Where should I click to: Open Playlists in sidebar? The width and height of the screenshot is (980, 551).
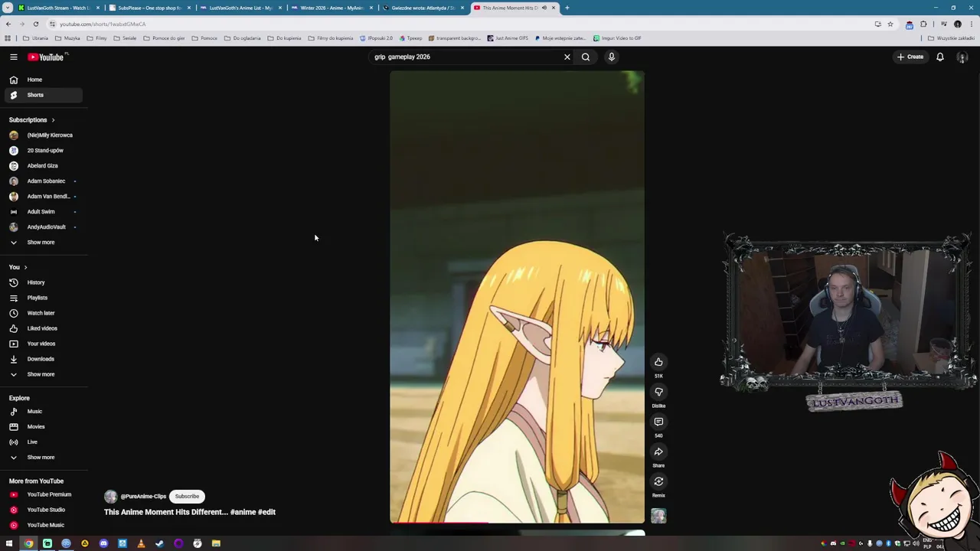pyautogui.click(x=42, y=298)
